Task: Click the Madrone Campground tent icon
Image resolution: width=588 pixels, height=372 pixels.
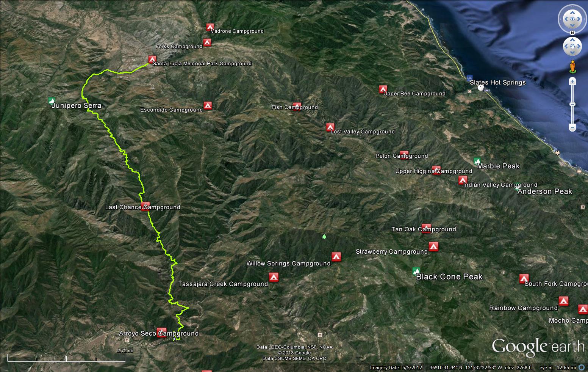Action: coord(210,27)
